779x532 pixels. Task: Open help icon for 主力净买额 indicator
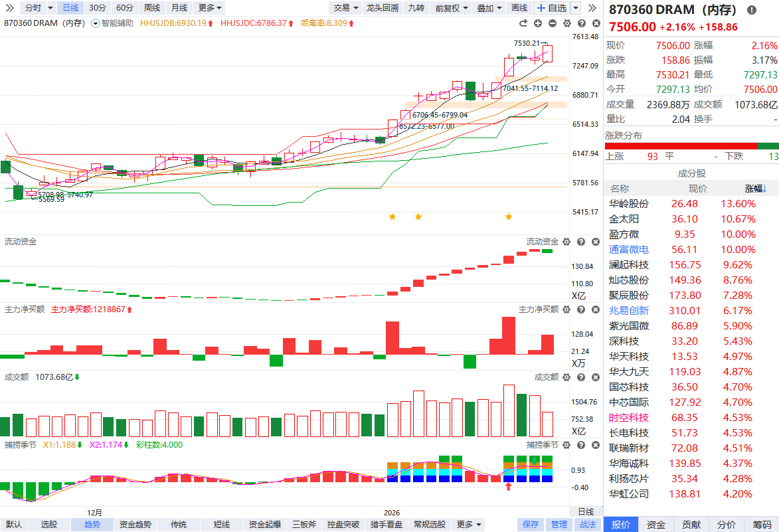click(580, 310)
